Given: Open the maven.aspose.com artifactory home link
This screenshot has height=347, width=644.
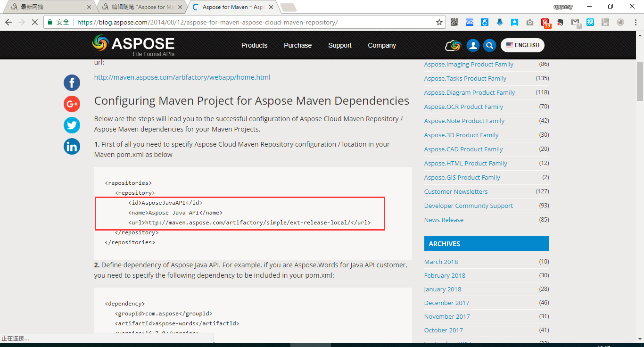Looking at the screenshot, I should click(x=182, y=77).
